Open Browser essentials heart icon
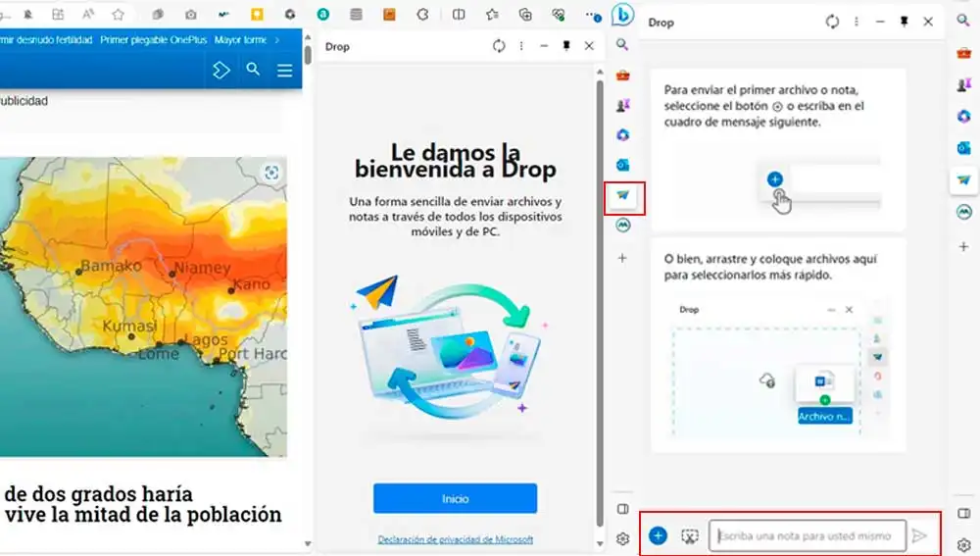Image resolution: width=980 pixels, height=556 pixels. [x=559, y=15]
